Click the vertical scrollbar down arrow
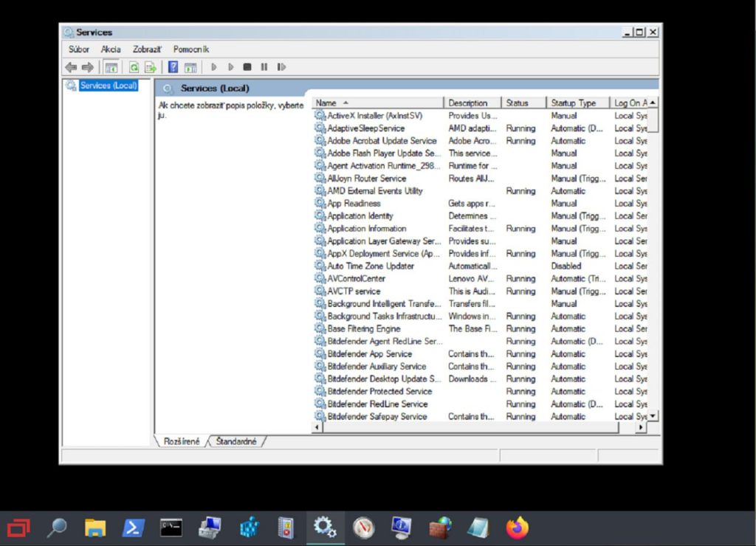This screenshot has width=756, height=546. (653, 416)
